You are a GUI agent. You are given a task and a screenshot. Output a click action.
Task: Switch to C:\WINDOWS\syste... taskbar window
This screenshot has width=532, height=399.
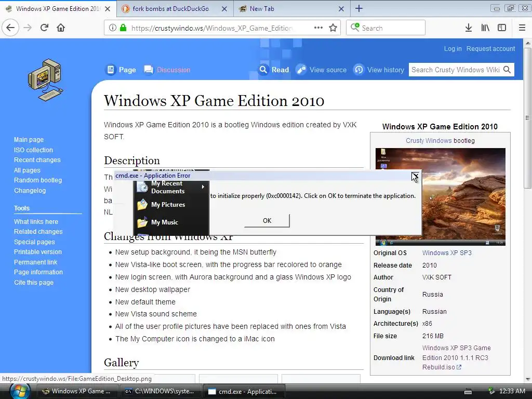pyautogui.click(x=160, y=391)
